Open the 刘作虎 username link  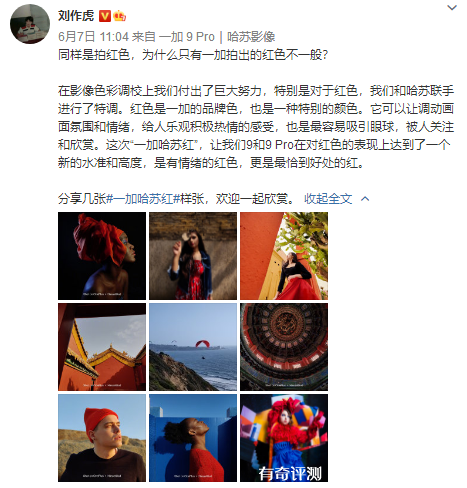pyautogui.click(x=76, y=16)
